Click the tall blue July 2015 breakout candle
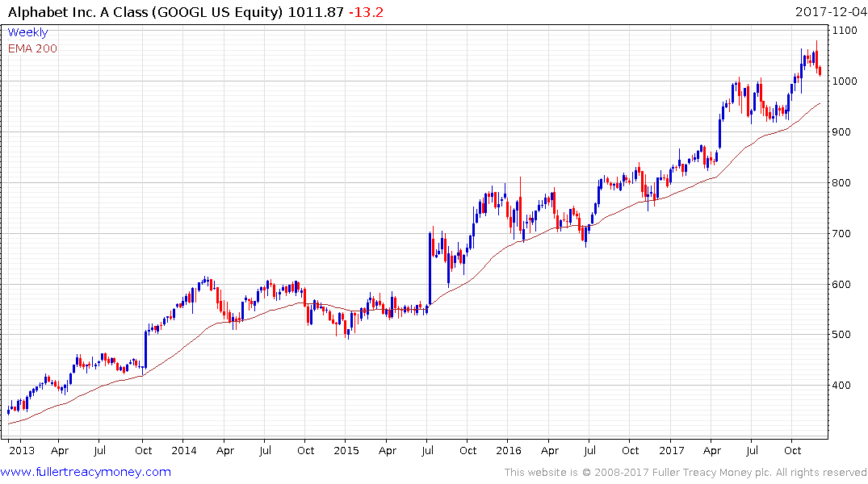This screenshot has width=868, height=484. coord(430,269)
